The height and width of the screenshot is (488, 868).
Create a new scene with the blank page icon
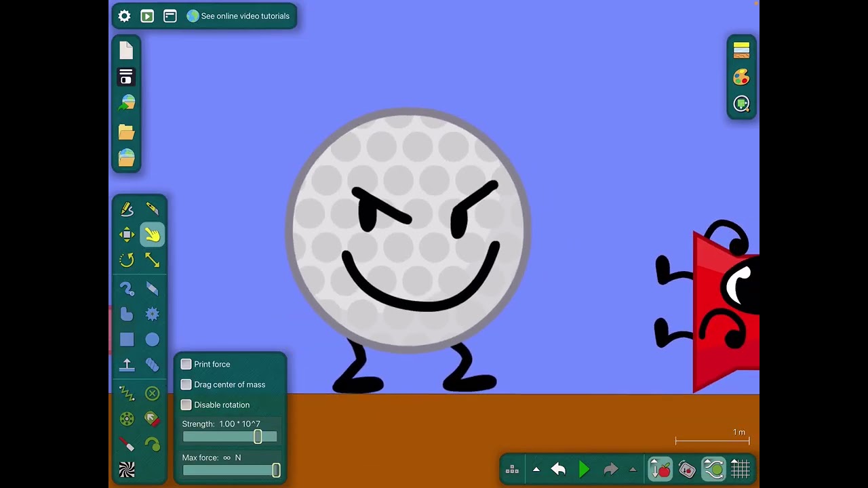coord(127,50)
